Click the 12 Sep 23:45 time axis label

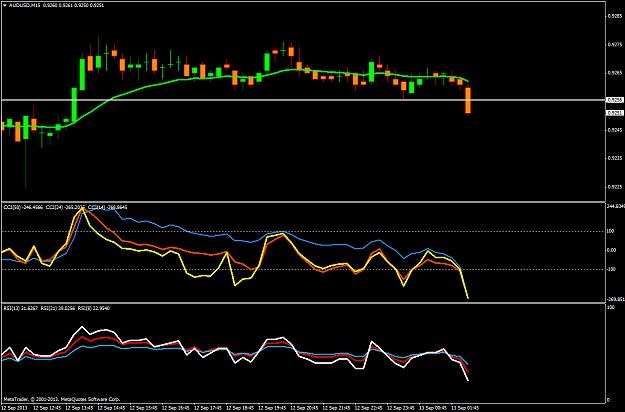(x=401, y=408)
